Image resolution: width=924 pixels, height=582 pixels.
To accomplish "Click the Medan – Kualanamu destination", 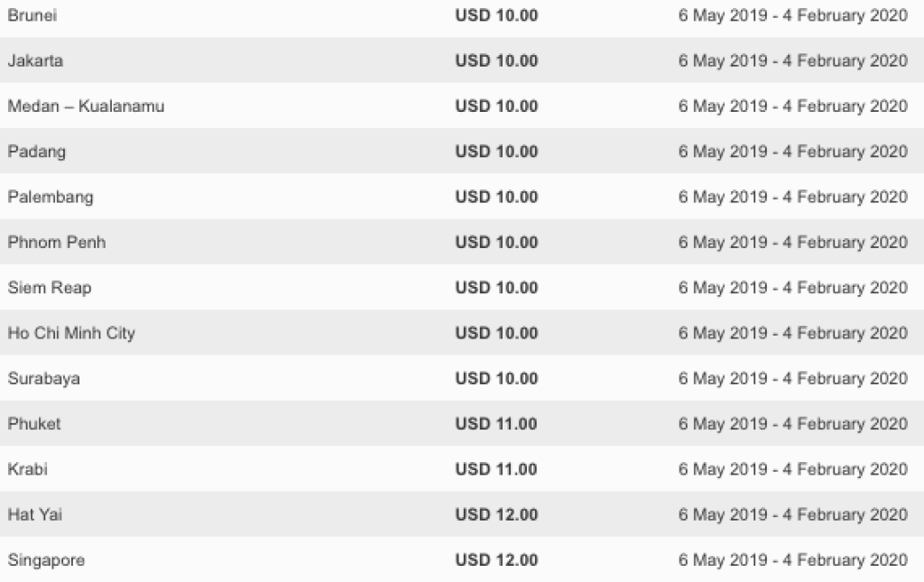I will click(86, 106).
